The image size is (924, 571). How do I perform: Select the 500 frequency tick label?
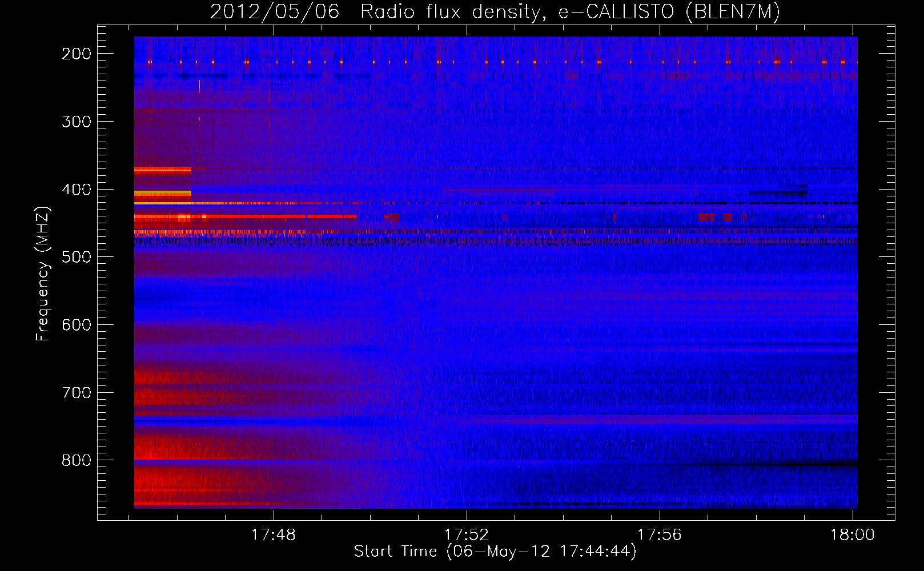point(77,257)
